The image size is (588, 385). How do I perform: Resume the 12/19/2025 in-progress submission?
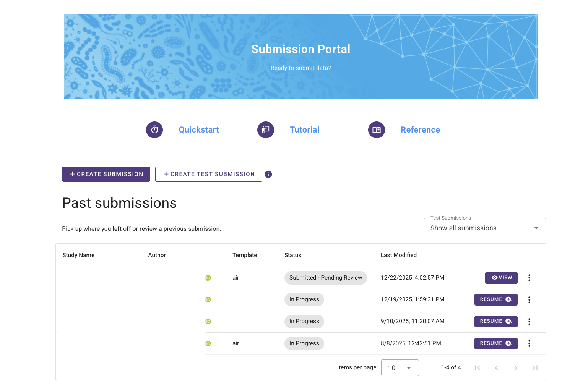(496, 299)
